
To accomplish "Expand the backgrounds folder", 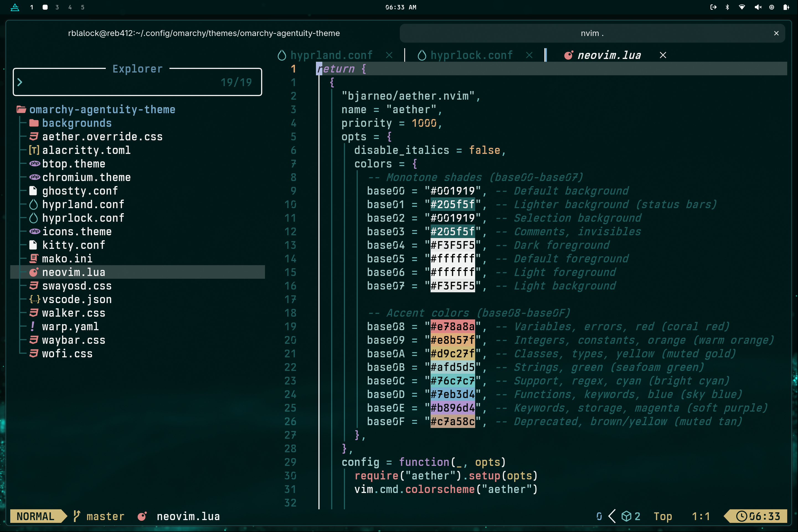I will pyautogui.click(x=76, y=123).
